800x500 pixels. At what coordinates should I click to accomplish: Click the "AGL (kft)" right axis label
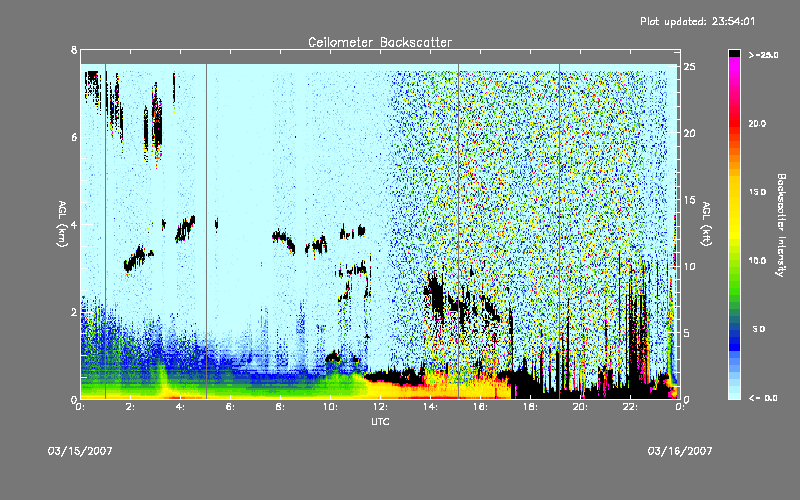pyautogui.click(x=706, y=224)
